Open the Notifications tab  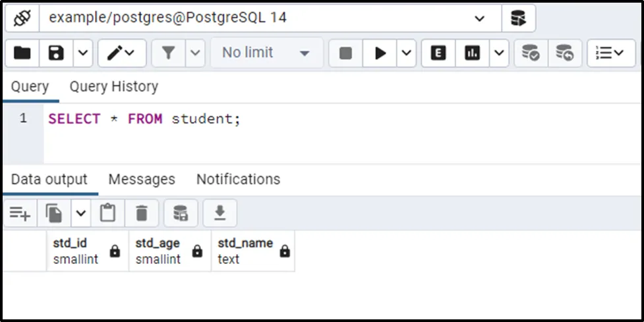coord(238,179)
